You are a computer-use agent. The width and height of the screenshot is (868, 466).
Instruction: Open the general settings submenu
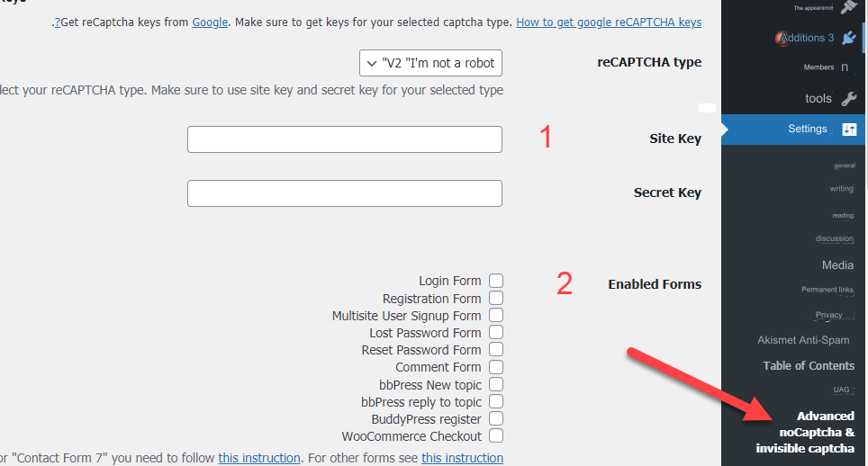tap(845, 166)
